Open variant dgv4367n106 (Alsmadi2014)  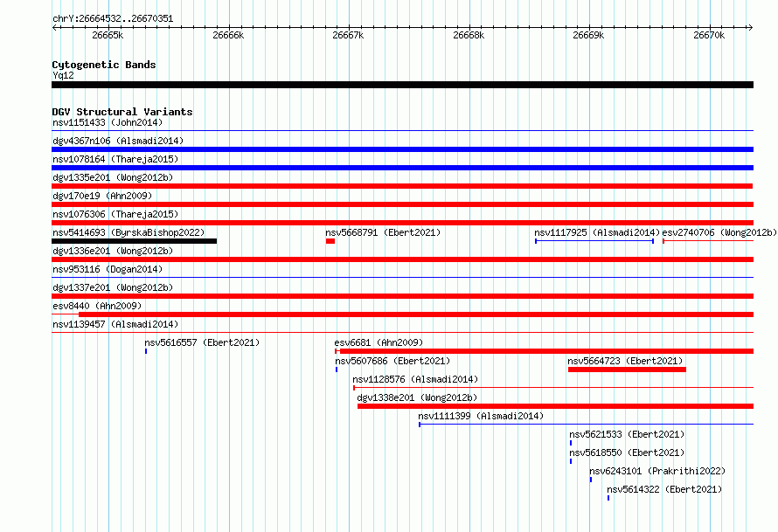(118, 141)
